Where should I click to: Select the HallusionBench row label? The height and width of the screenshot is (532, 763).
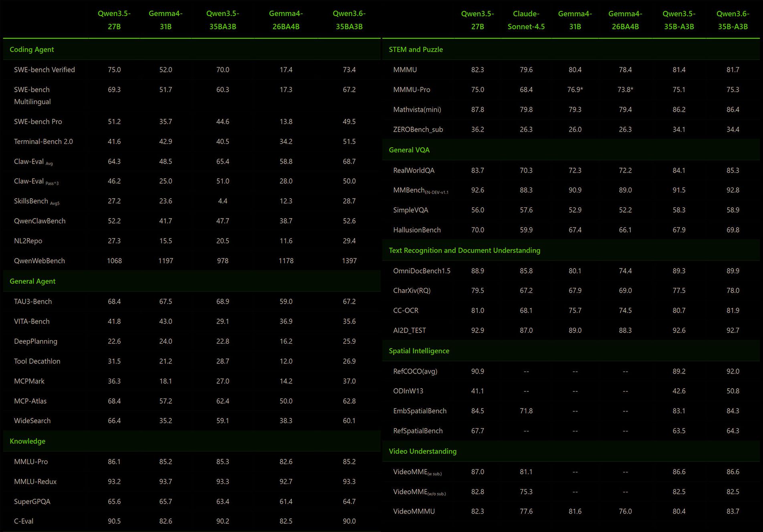click(x=417, y=230)
